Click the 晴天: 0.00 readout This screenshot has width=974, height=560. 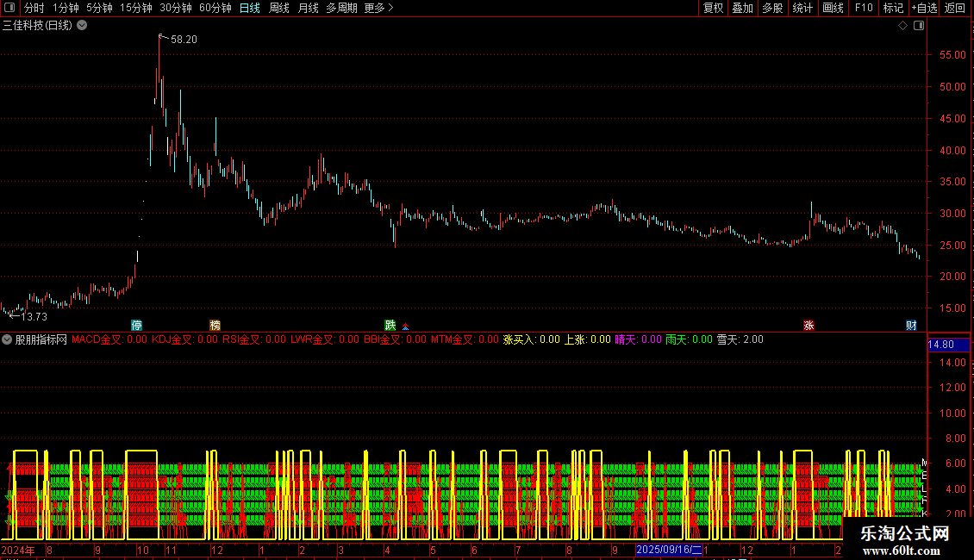[x=638, y=339]
